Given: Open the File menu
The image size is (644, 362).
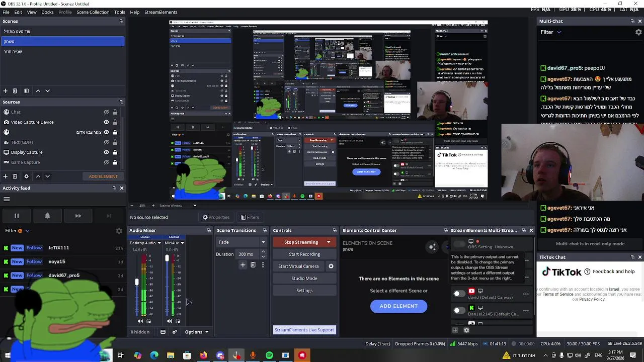Looking at the screenshot, I should [6, 12].
